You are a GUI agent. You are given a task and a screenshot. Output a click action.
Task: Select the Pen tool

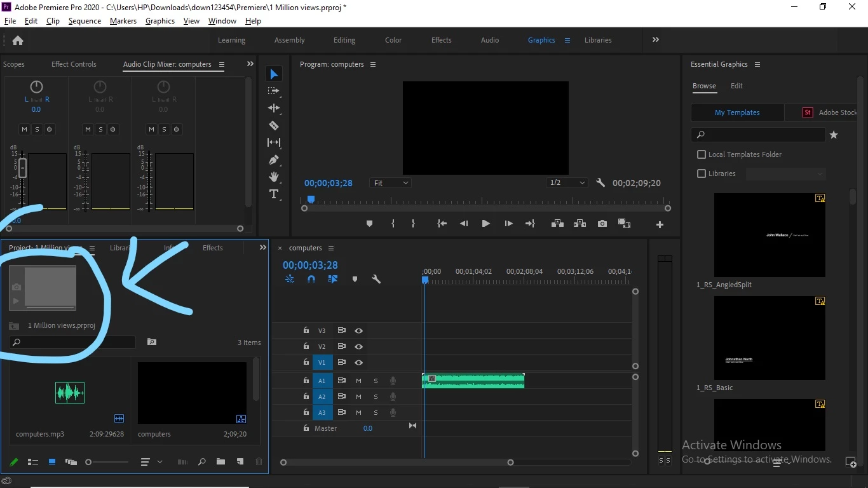point(274,159)
